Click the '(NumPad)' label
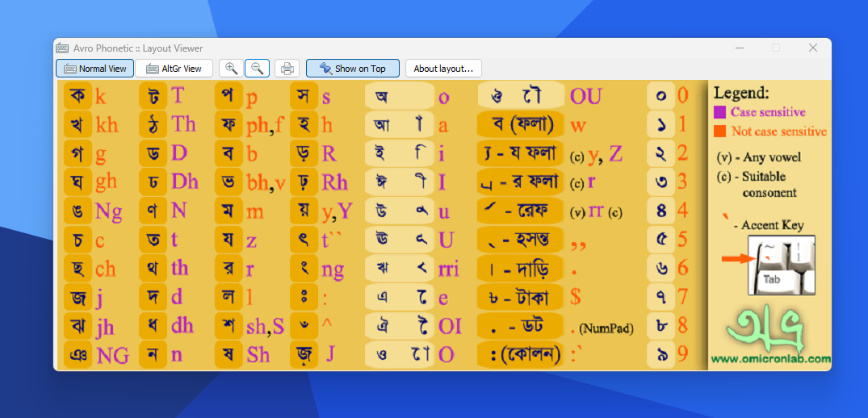 (606, 328)
